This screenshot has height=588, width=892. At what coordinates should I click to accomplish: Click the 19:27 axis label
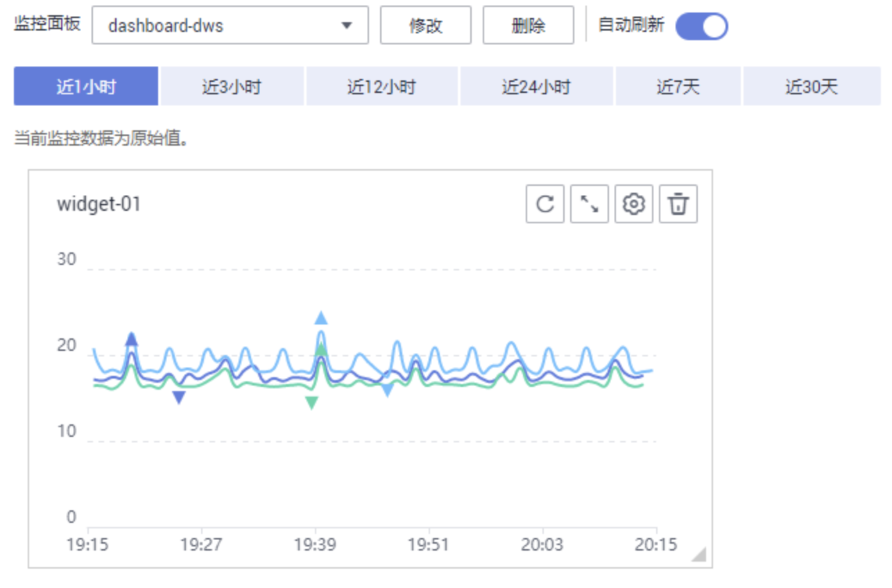point(201,544)
